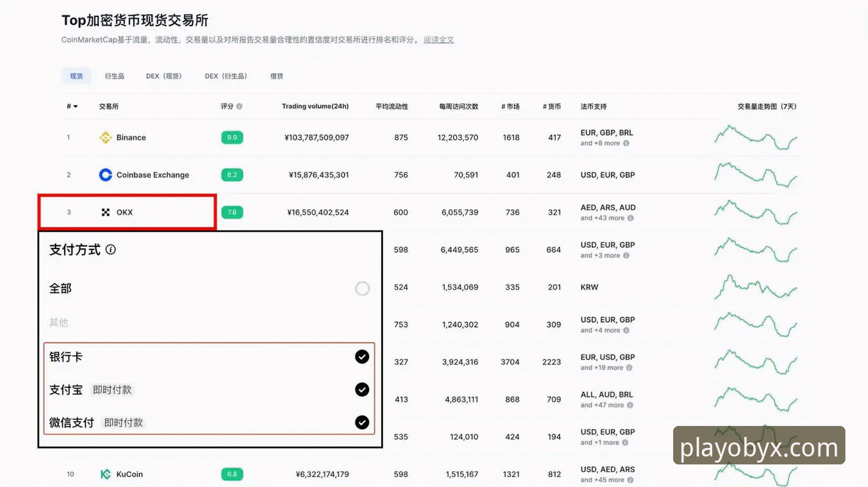Click liquidity value 875 for Binance
Screen dimensions: 868x487
tap(401, 137)
